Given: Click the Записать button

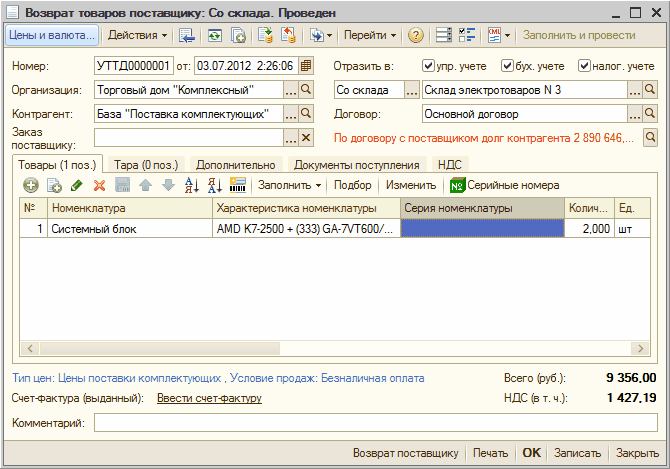Looking at the screenshot, I should (x=577, y=453).
